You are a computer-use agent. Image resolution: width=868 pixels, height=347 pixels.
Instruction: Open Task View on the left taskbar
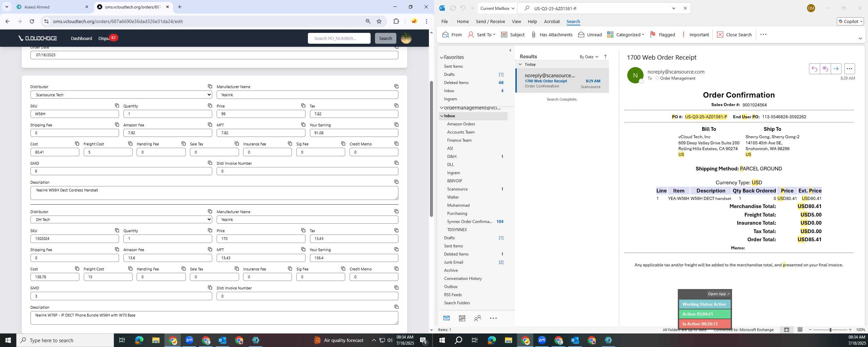click(x=122, y=340)
